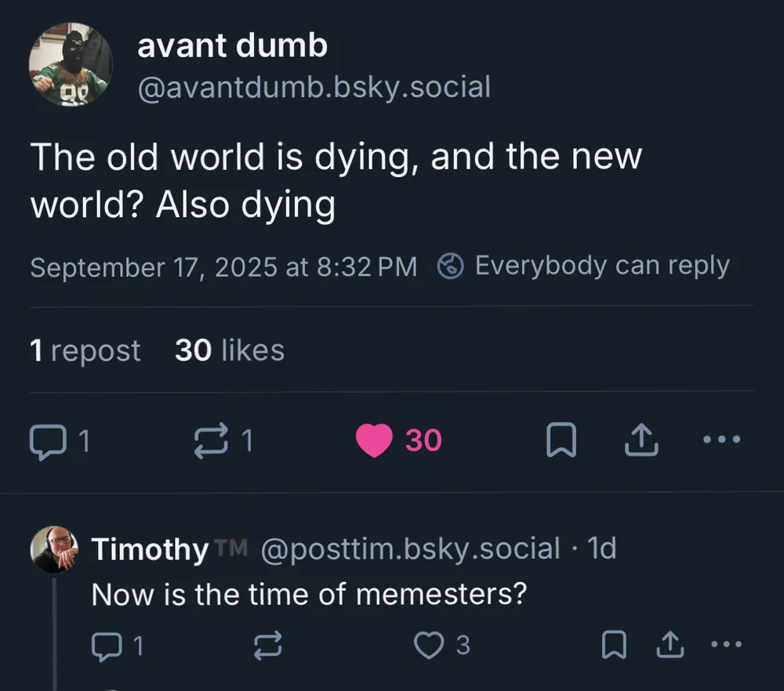Image resolution: width=784 pixels, height=691 pixels.
Task: View the 1 repost list
Action: 85,350
